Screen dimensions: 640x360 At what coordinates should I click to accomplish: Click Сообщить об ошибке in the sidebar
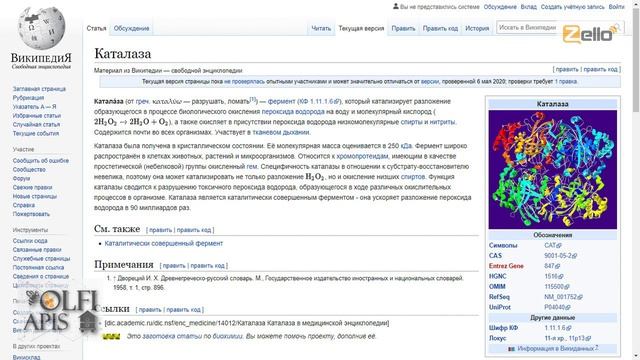point(41,161)
